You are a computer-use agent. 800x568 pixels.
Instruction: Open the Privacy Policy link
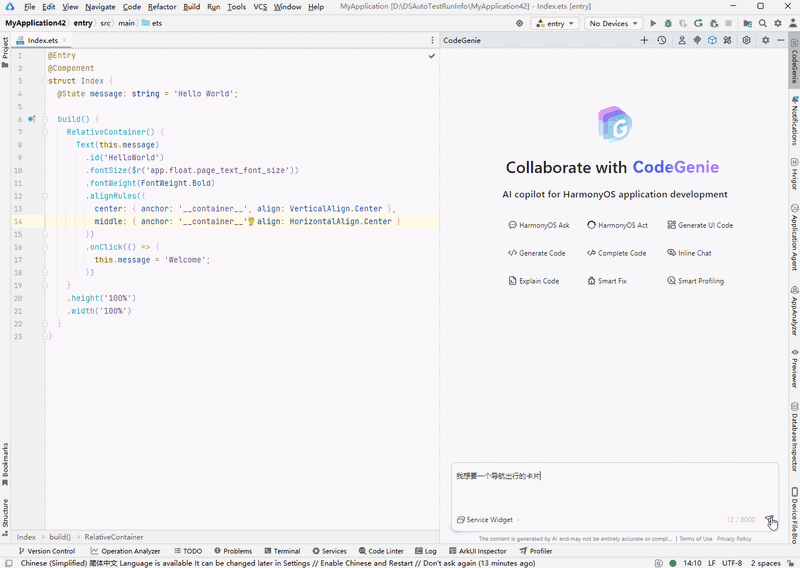tap(734, 539)
